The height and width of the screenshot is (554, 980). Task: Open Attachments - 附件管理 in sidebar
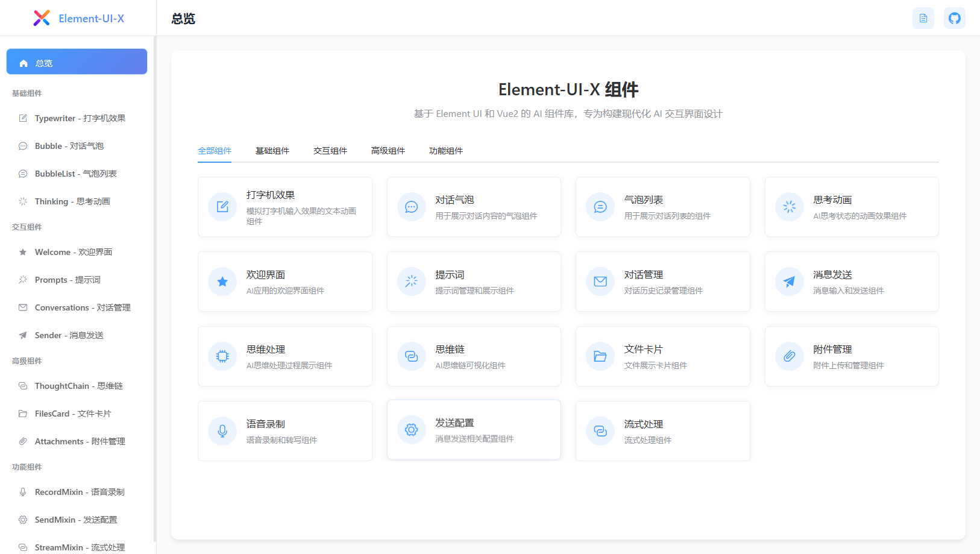(77, 441)
